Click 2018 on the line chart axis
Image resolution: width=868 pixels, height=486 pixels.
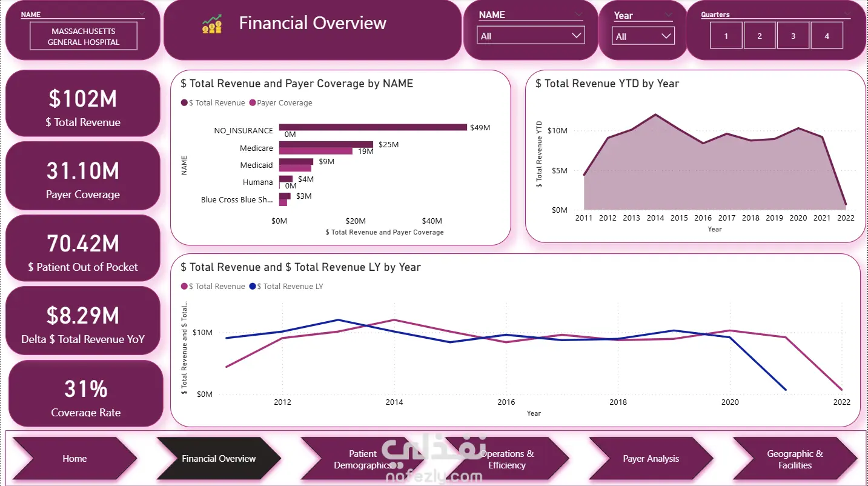618,402
